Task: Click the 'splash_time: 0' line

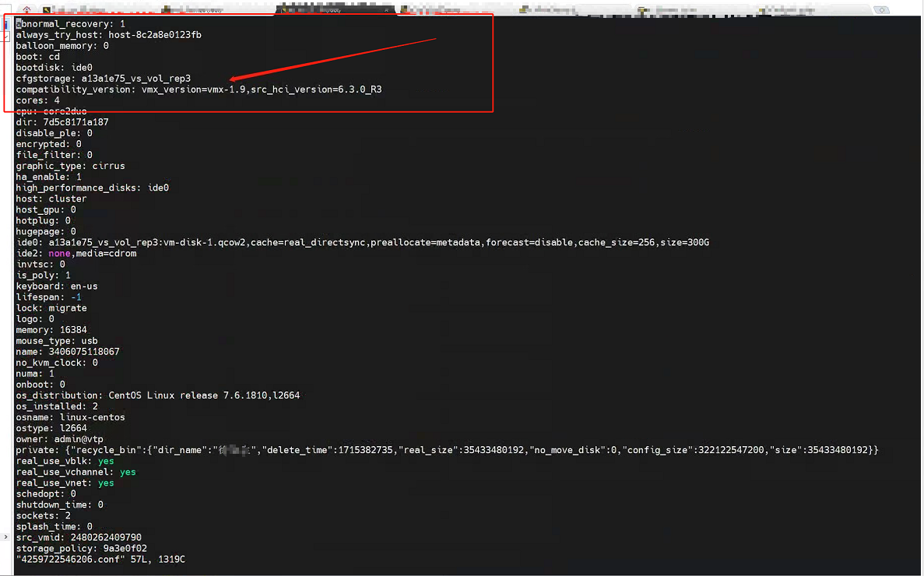Action: (x=54, y=526)
